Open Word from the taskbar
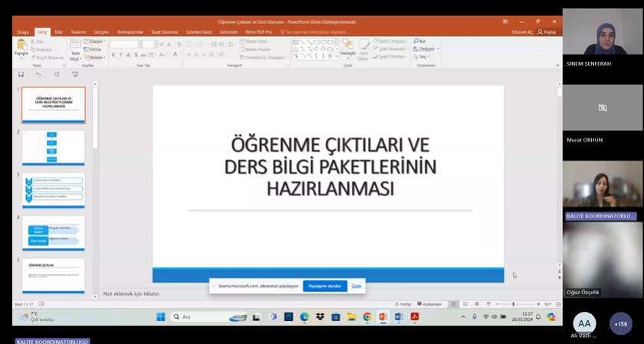 [399, 316]
